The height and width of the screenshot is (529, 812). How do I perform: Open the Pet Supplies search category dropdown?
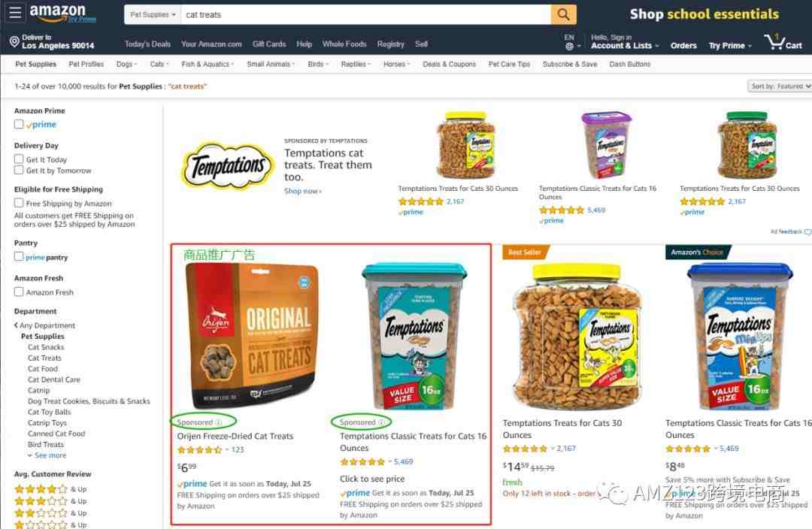(x=153, y=14)
